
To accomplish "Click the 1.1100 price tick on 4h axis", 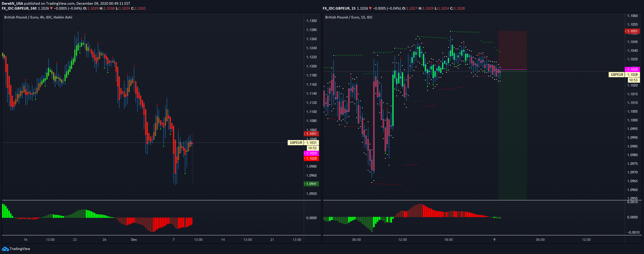I will [312, 112].
